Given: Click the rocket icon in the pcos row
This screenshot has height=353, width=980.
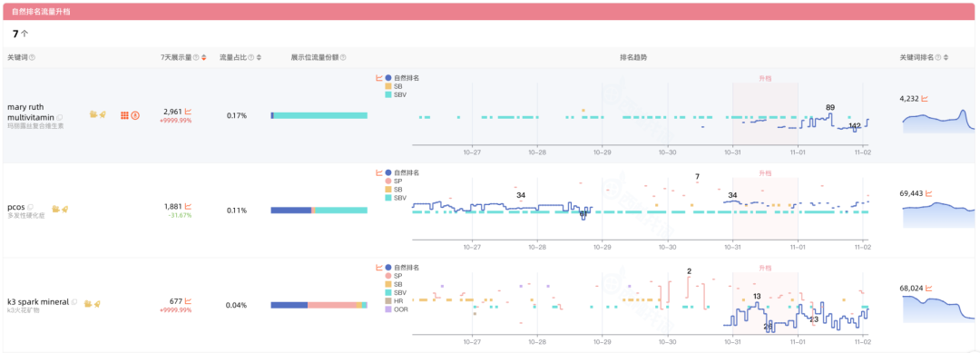Looking at the screenshot, I should pos(64,209).
